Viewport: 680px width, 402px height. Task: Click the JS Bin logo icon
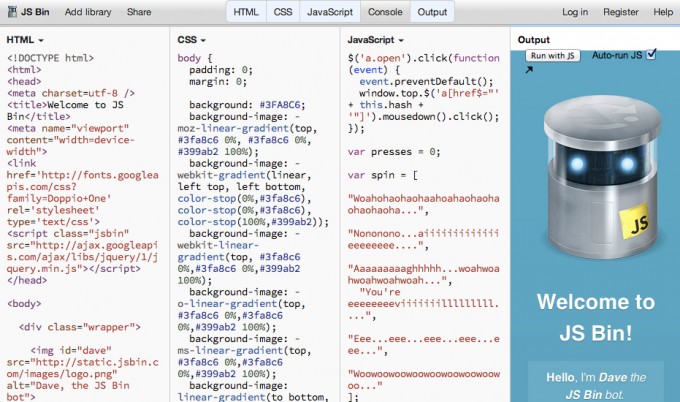[12, 12]
